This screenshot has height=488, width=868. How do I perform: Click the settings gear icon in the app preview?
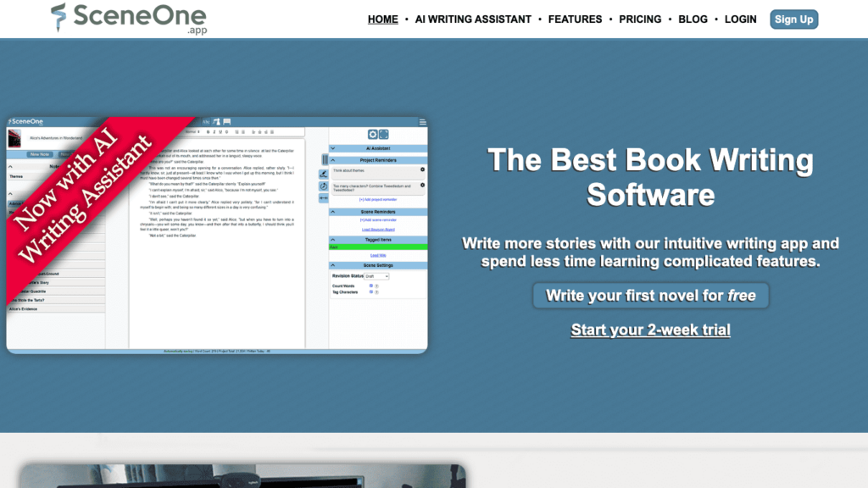point(372,135)
